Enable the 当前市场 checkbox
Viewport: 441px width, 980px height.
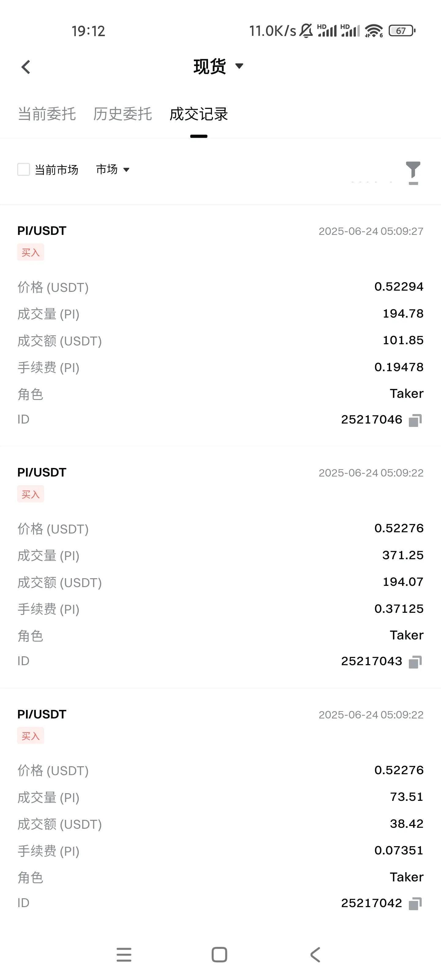pyautogui.click(x=24, y=169)
